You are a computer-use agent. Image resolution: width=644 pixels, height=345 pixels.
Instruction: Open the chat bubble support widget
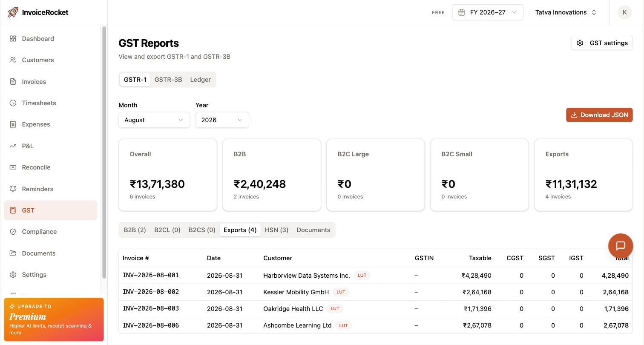click(621, 246)
